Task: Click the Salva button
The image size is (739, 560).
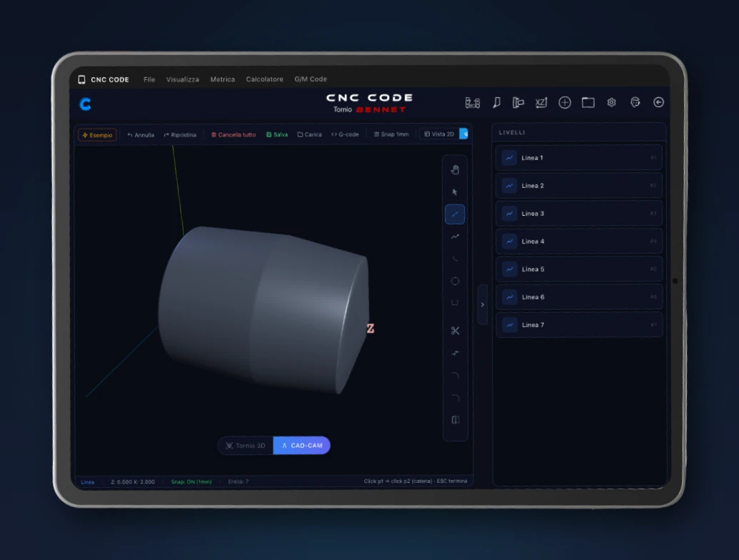Action: click(x=277, y=135)
